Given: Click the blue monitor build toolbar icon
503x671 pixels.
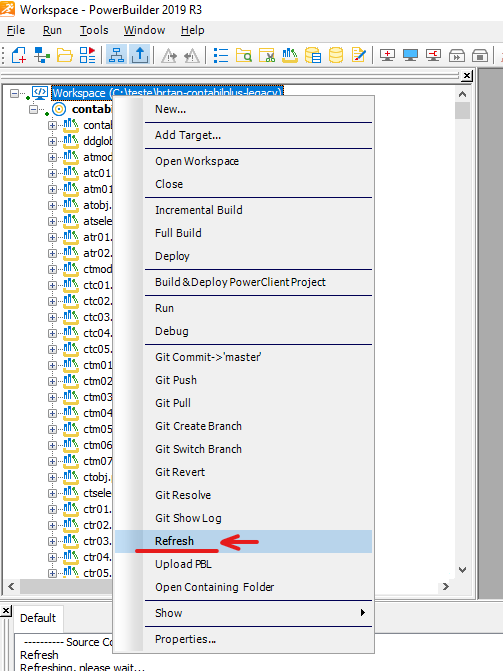Looking at the screenshot, I should [x=411, y=55].
